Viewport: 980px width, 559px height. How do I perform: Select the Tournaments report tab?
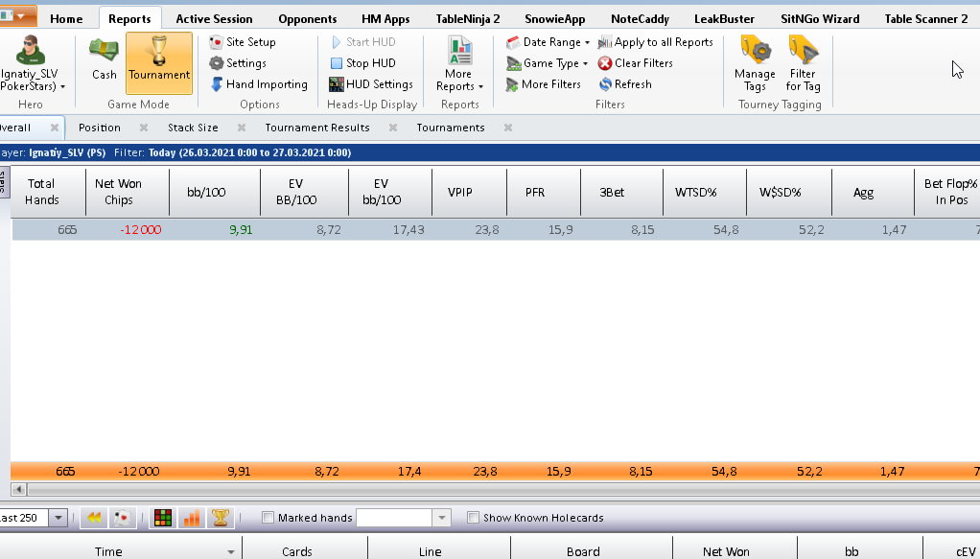(x=451, y=128)
